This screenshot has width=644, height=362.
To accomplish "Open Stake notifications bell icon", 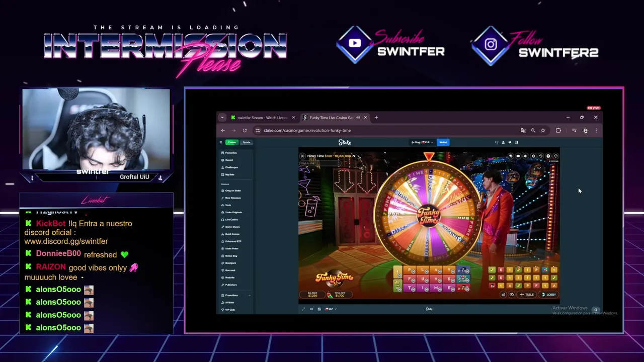I will [x=510, y=142].
